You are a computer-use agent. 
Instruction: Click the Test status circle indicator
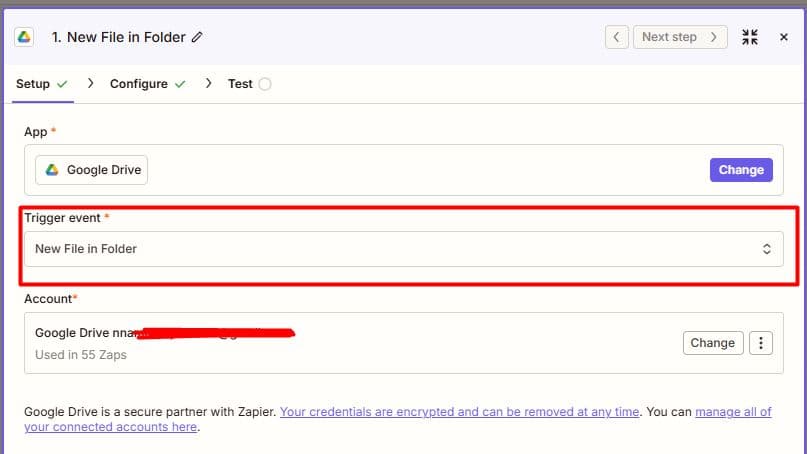[265, 84]
